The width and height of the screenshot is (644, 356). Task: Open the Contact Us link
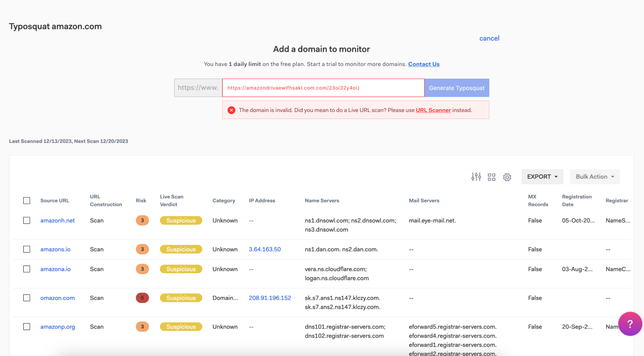coord(424,64)
